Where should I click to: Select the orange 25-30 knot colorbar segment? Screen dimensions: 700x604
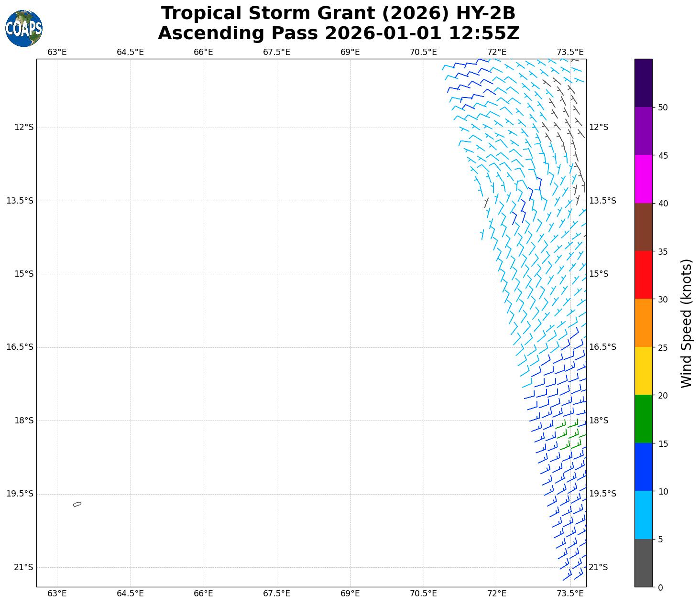(643, 323)
